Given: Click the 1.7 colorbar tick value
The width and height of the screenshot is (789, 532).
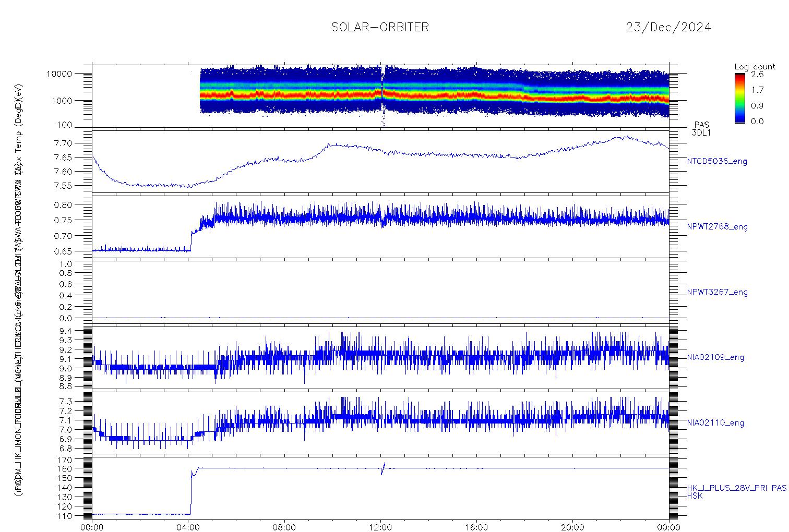Looking at the screenshot, I should coord(757,90).
